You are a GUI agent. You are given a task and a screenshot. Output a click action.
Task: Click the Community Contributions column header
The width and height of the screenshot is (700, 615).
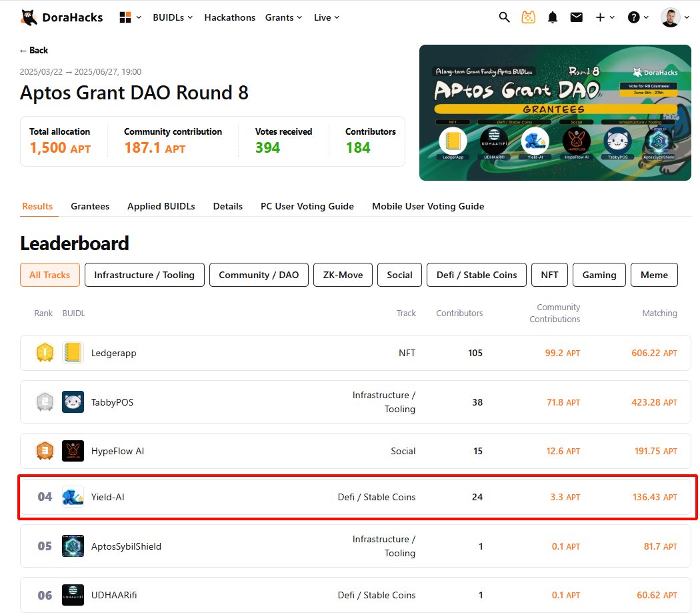(x=555, y=313)
